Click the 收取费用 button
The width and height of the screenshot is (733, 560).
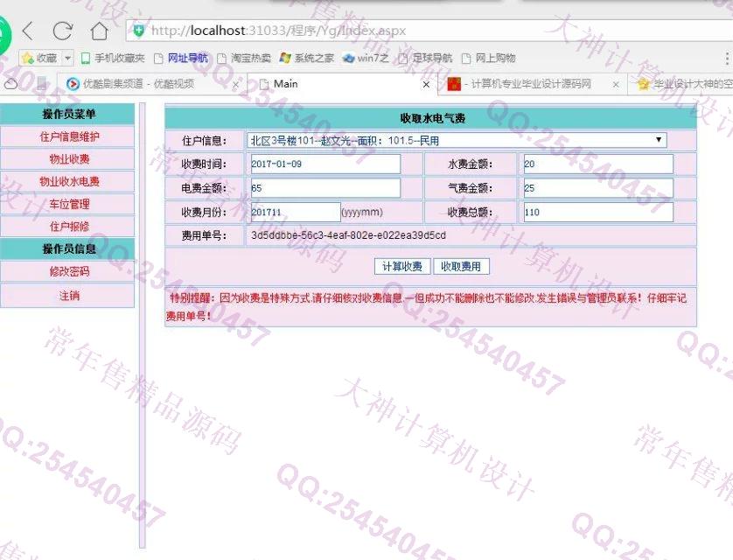461,267
